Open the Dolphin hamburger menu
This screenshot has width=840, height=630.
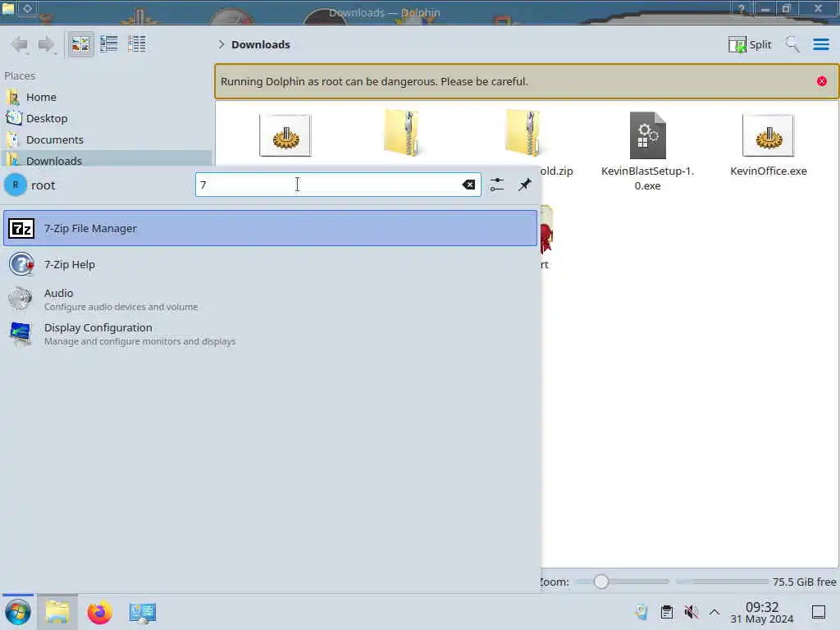820,44
